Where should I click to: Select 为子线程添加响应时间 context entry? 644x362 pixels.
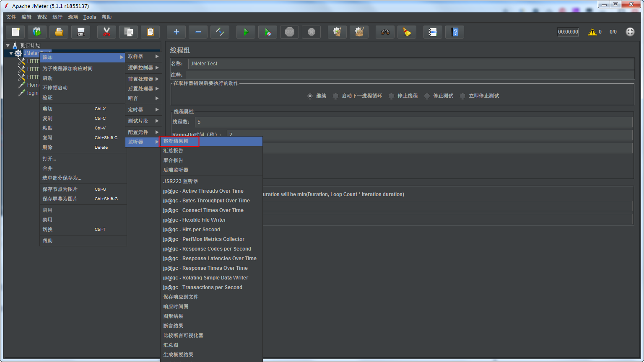point(83,69)
